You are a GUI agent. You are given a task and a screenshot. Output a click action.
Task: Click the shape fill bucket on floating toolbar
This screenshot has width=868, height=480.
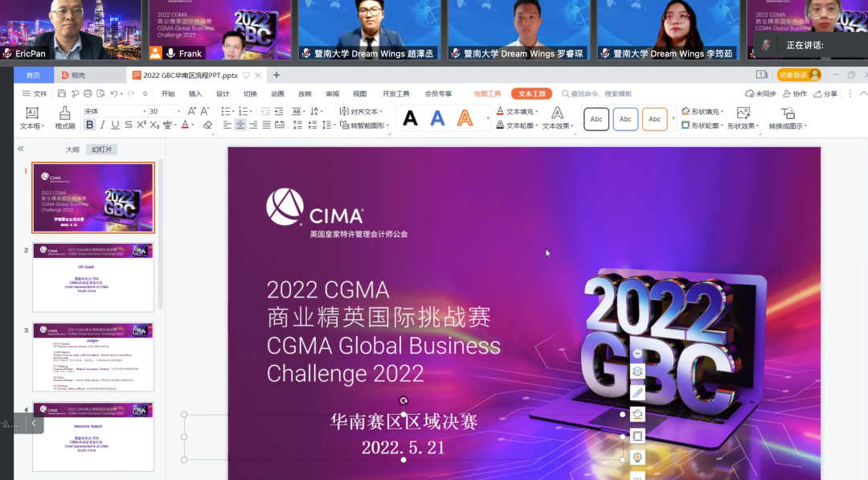(x=637, y=414)
